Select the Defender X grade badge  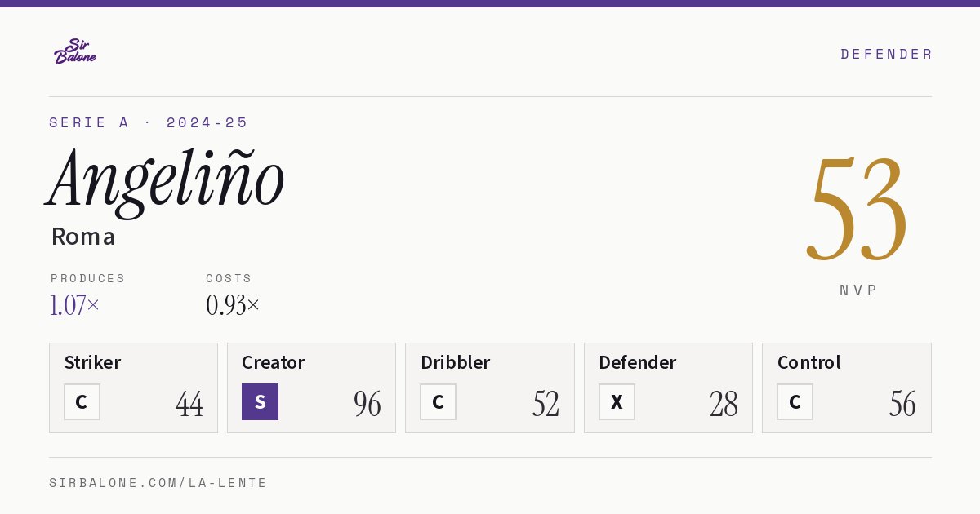pyautogui.click(x=617, y=401)
